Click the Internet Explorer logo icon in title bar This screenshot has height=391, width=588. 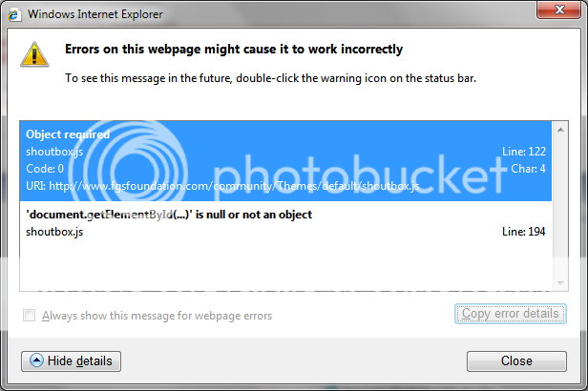tap(14, 14)
